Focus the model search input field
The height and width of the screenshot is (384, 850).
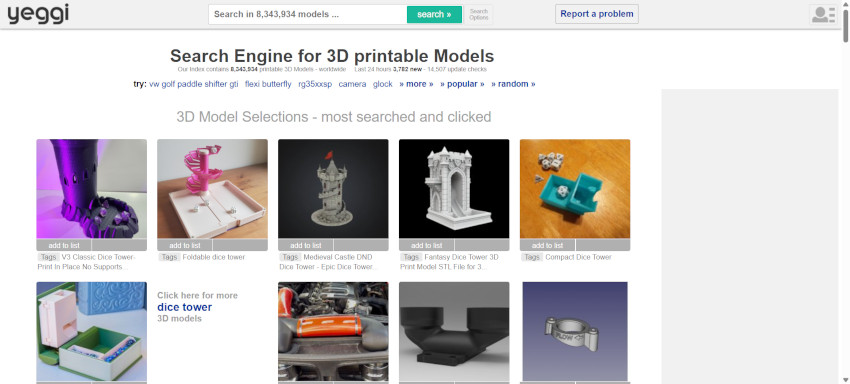point(308,15)
